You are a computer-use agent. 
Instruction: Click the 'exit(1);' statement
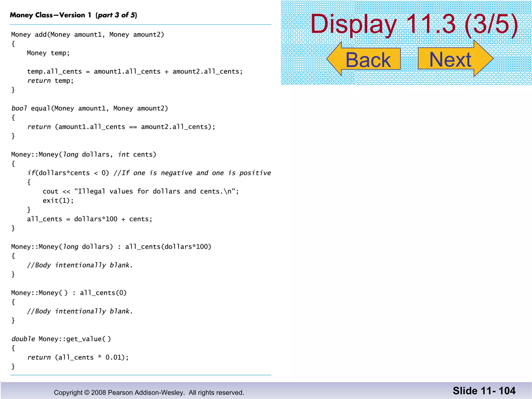point(58,201)
